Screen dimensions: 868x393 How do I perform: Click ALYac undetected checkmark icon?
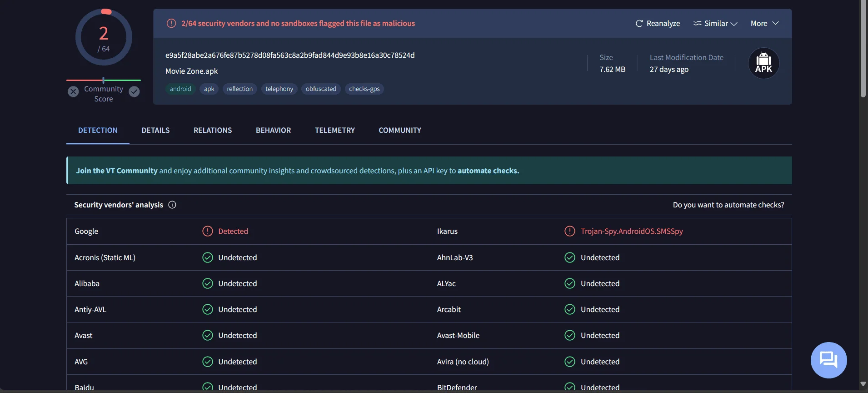[570, 283]
